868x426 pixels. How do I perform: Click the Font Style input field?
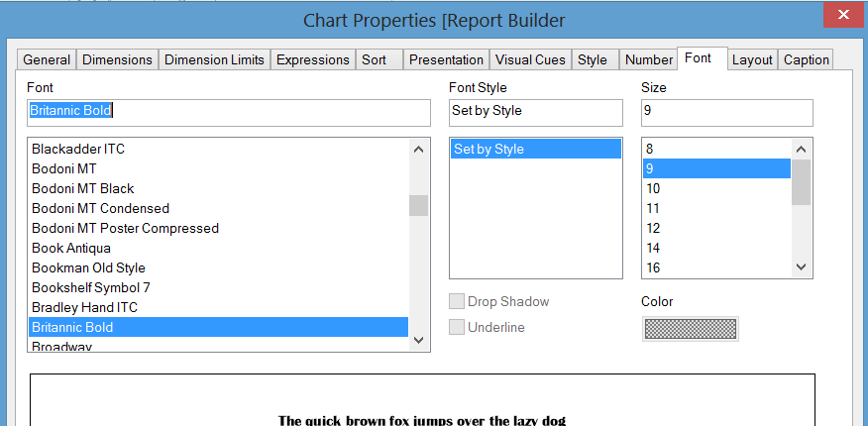click(535, 111)
